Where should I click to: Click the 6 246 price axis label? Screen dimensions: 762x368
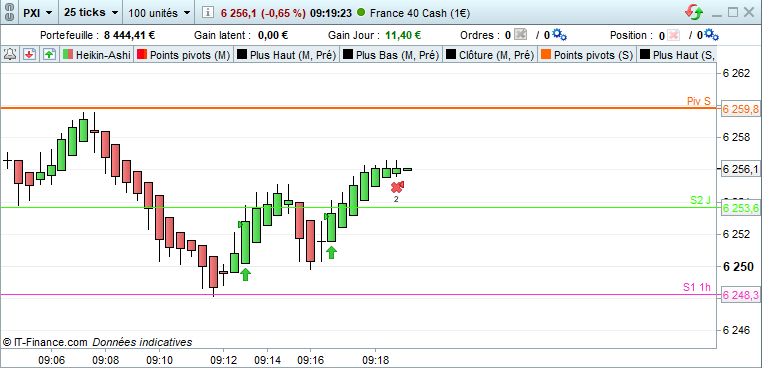pyautogui.click(x=736, y=331)
